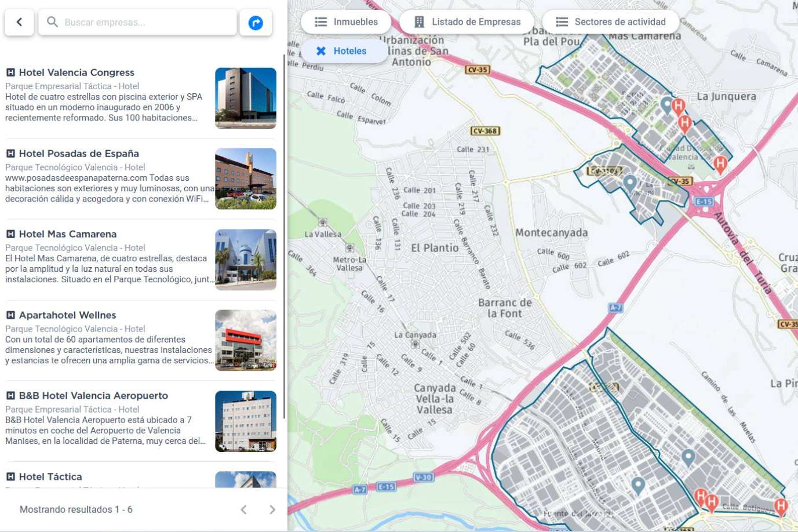Click the building icon on Listado de Empresas

click(x=419, y=22)
